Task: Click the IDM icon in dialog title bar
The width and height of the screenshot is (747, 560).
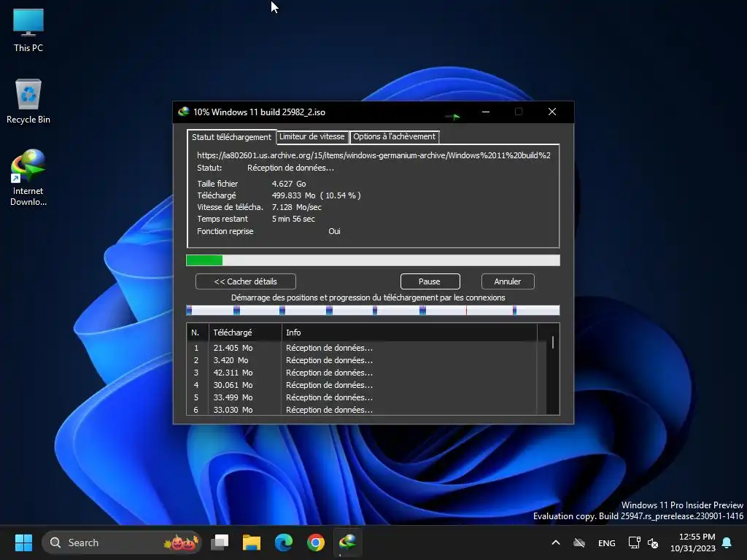Action: [183, 112]
